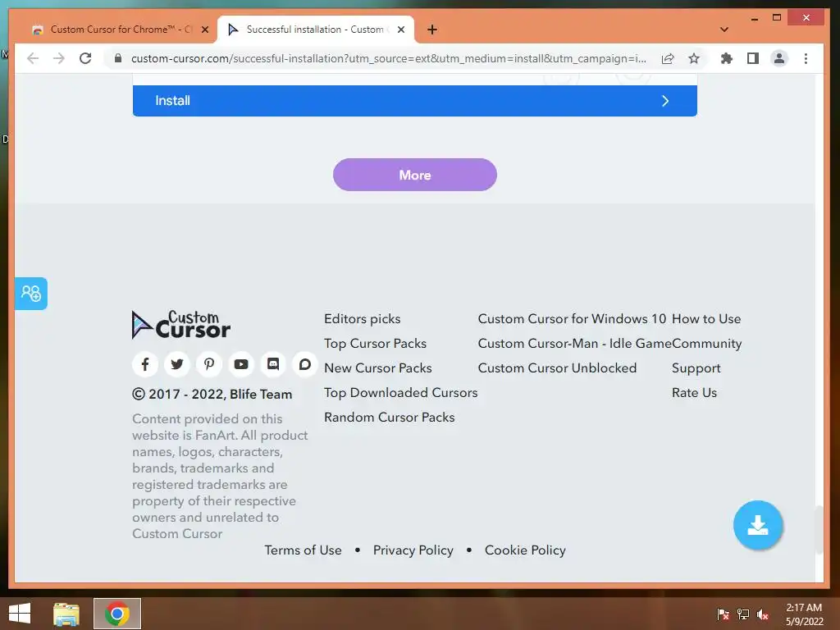Open the Custom Cursor Unblocked link
This screenshot has height=630, width=840.
click(557, 368)
